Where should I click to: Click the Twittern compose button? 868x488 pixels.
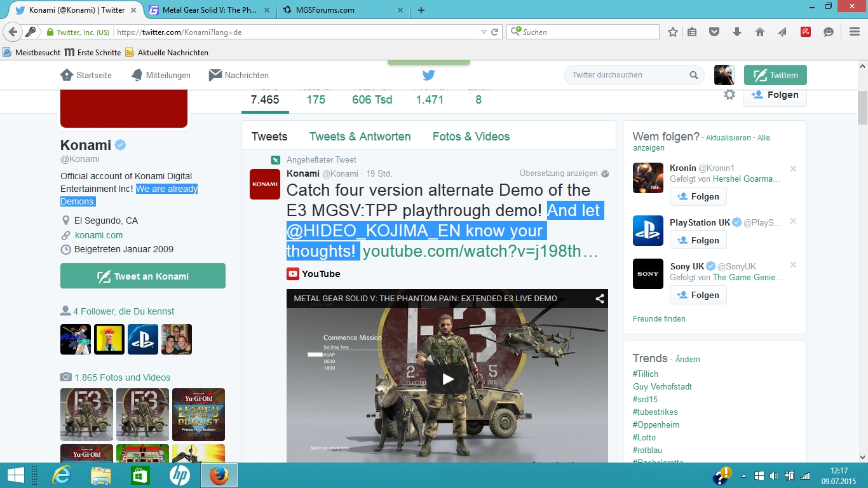[775, 75]
